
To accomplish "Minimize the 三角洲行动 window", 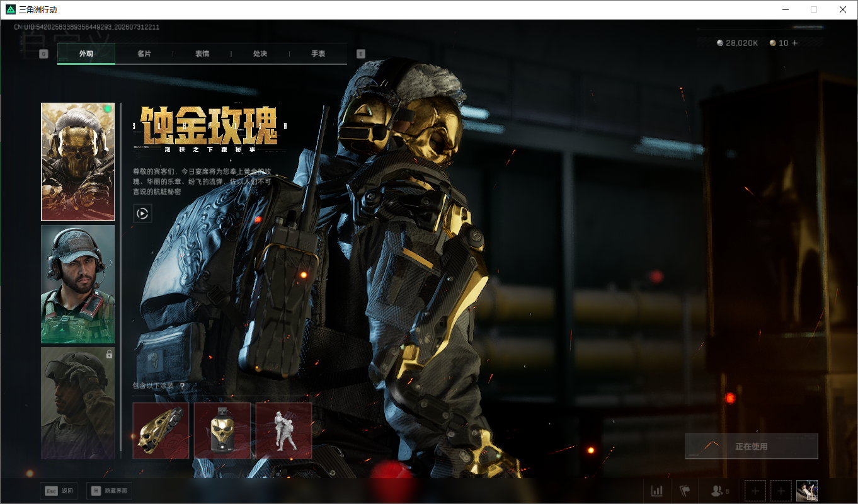I will [785, 9].
